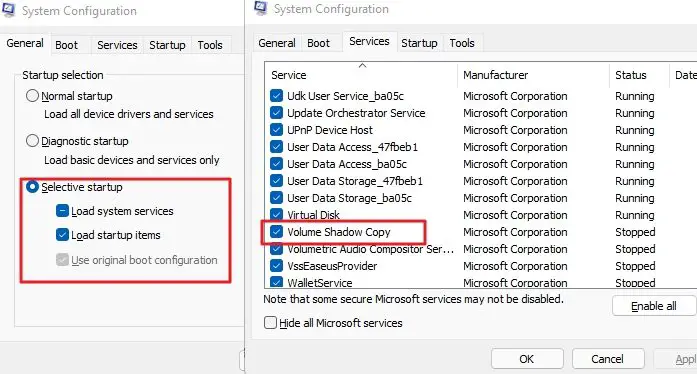Select Diagnostic startup option

pos(32,141)
